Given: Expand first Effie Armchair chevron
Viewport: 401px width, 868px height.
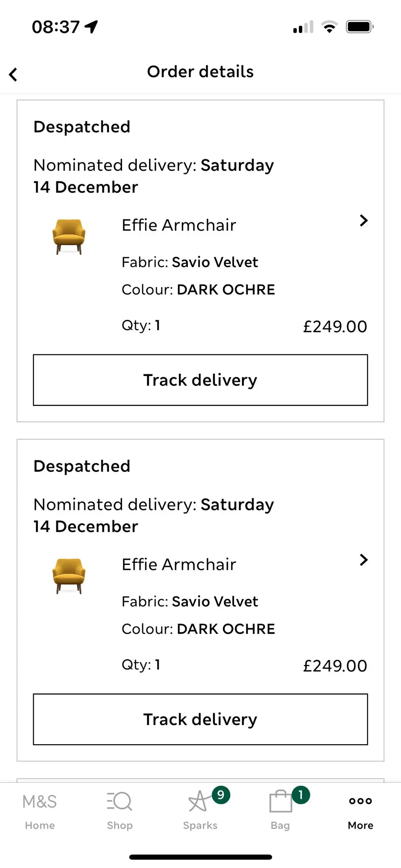Looking at the screenshot, I should tap(363, 220).
